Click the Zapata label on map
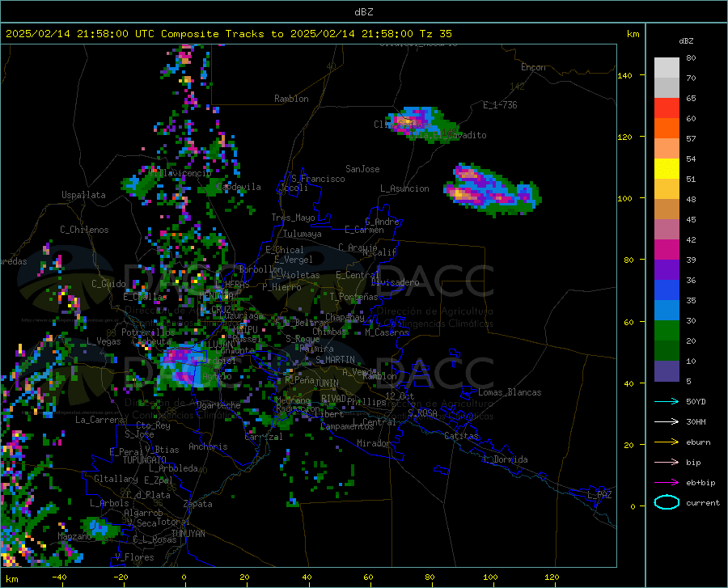728x588 pixels. 198,504
